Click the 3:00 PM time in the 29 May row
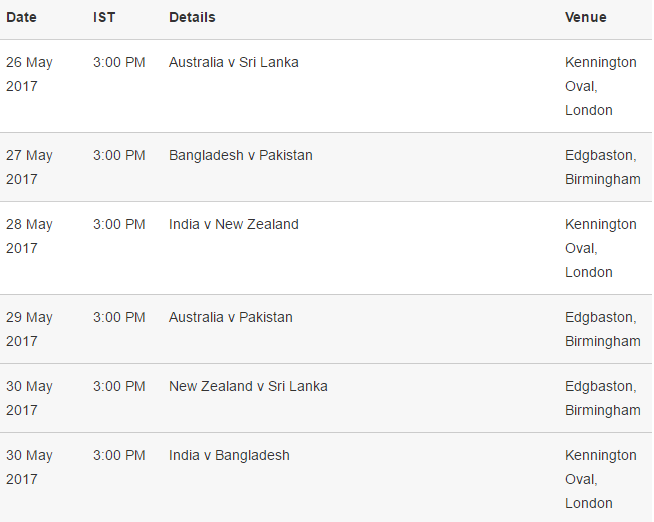 (119, 317)
